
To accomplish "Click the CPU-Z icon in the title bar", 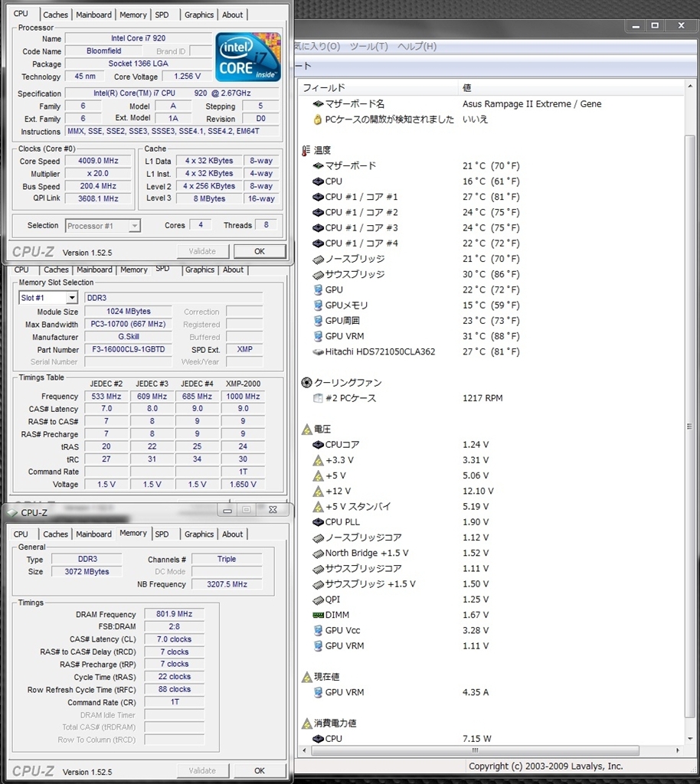I will click(x=12, y=512).
